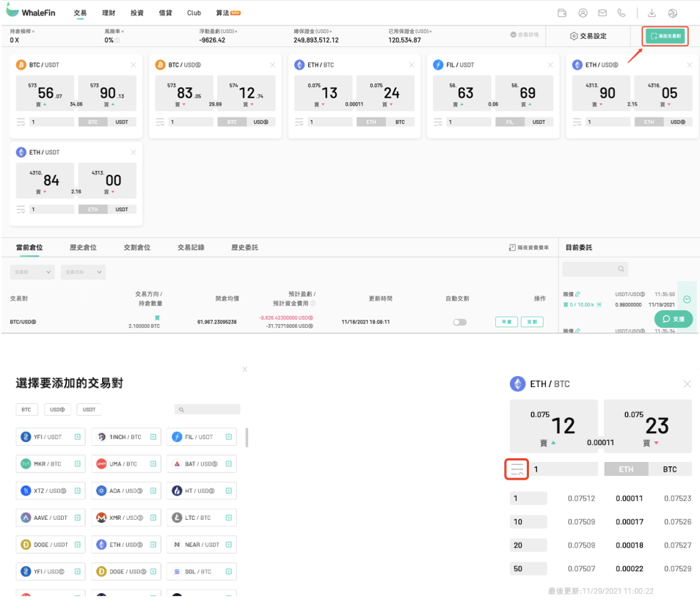Open the mail messages icon

tap(602, 13)
